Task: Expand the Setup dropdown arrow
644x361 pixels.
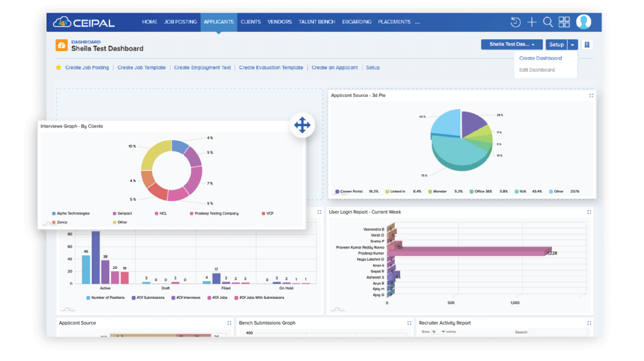Action: pos(573,44)
